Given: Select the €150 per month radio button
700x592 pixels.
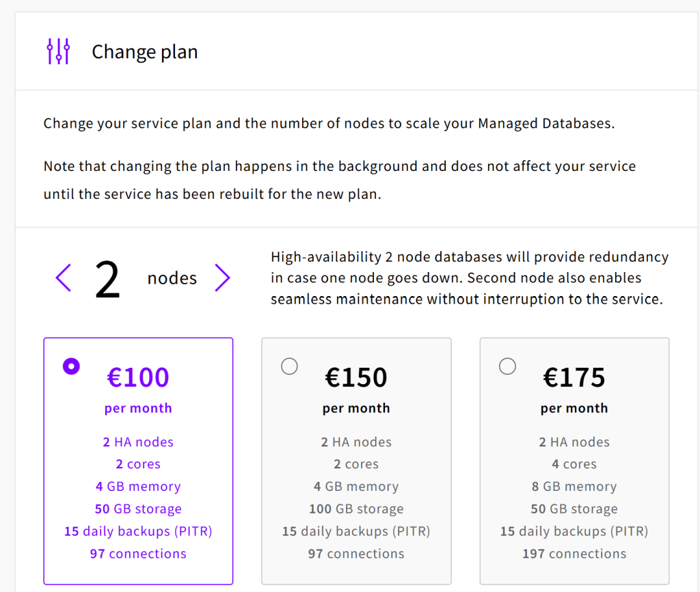Looking at the screenshot, I should click(x=289, y=366).
